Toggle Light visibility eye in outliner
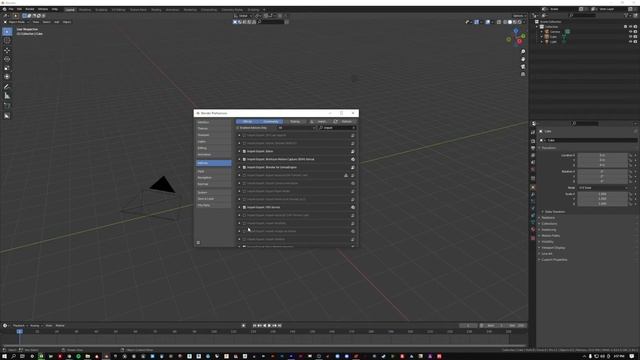This screenshot has height=360, width=640. click(630, 42)
